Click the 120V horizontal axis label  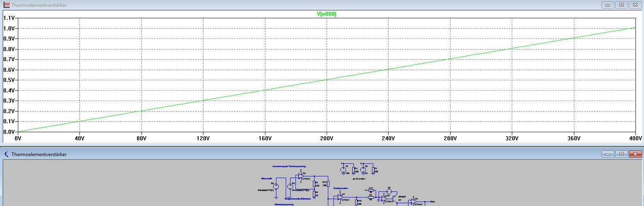(203, 138)
